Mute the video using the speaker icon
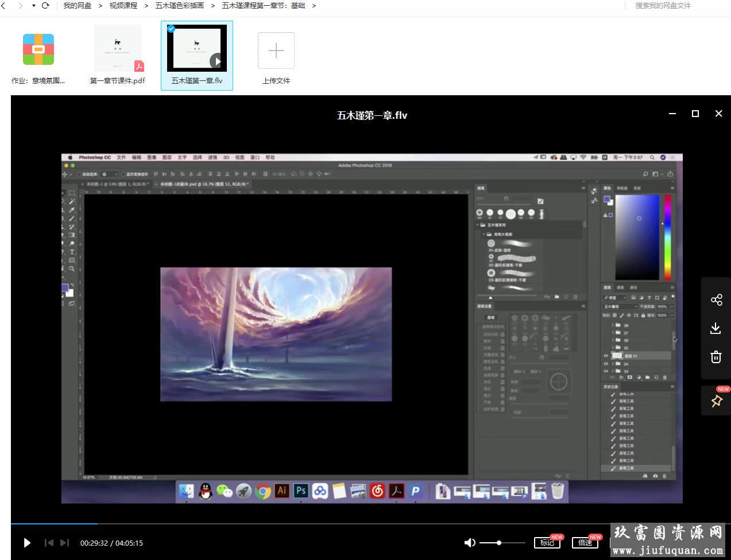 point(469,543)
